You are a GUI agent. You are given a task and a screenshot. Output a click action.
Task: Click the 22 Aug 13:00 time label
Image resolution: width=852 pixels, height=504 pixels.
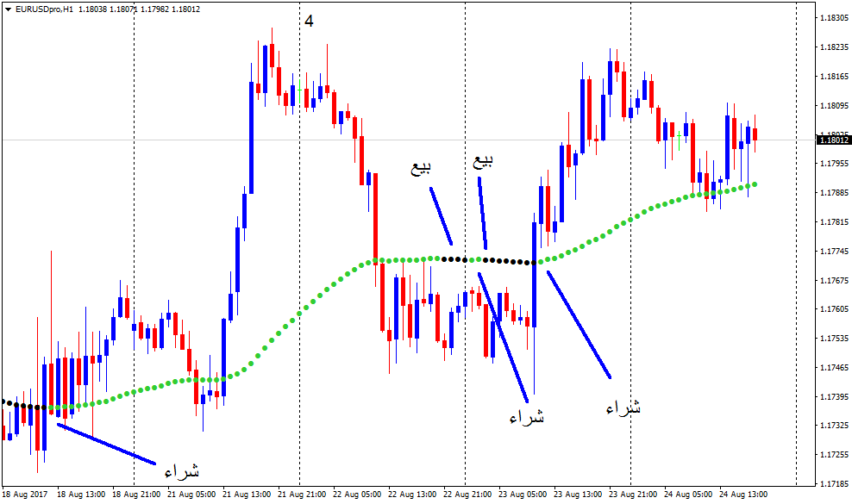point(412,495)
